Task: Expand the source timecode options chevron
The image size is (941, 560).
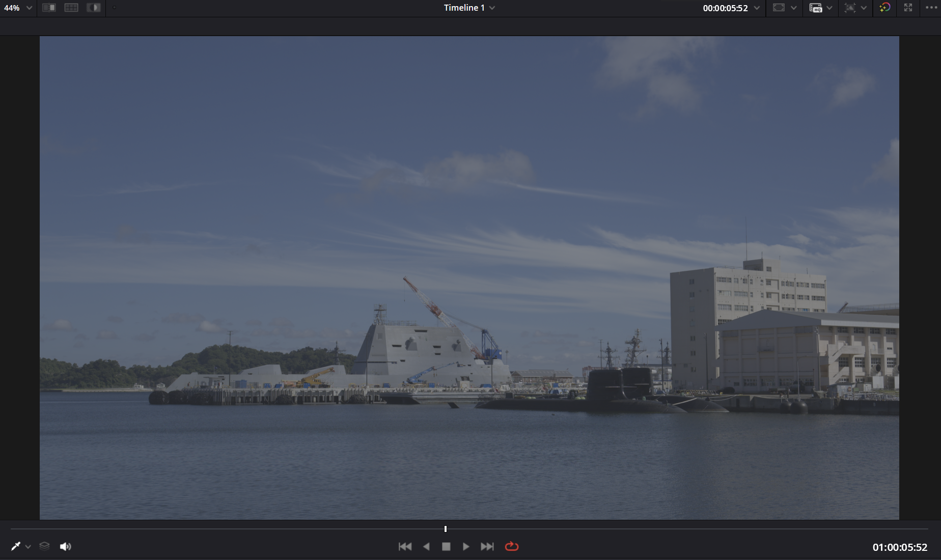Action: coord(757,8)
